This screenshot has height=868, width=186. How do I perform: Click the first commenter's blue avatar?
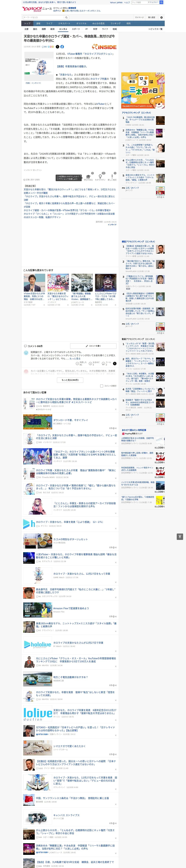[x=26, y=353]
